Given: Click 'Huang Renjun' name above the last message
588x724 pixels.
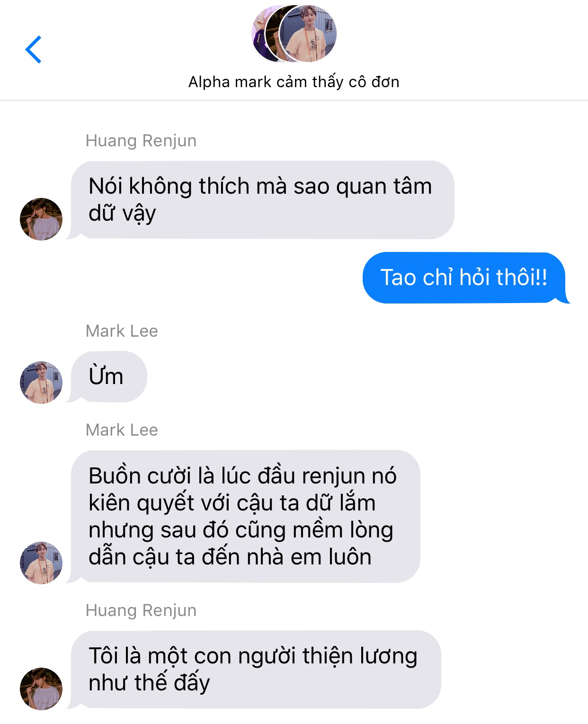Looking at the screenshot, I should (141, 611).
